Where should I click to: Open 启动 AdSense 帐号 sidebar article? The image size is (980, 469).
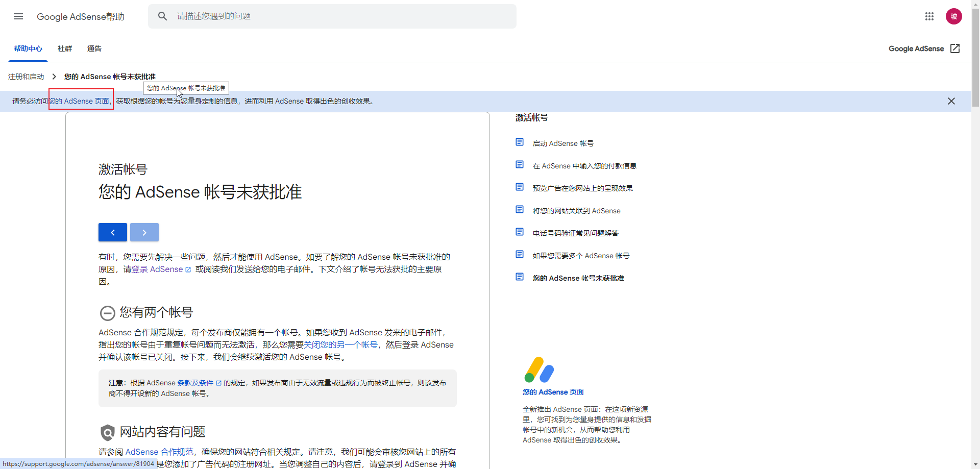click(563, 143)
